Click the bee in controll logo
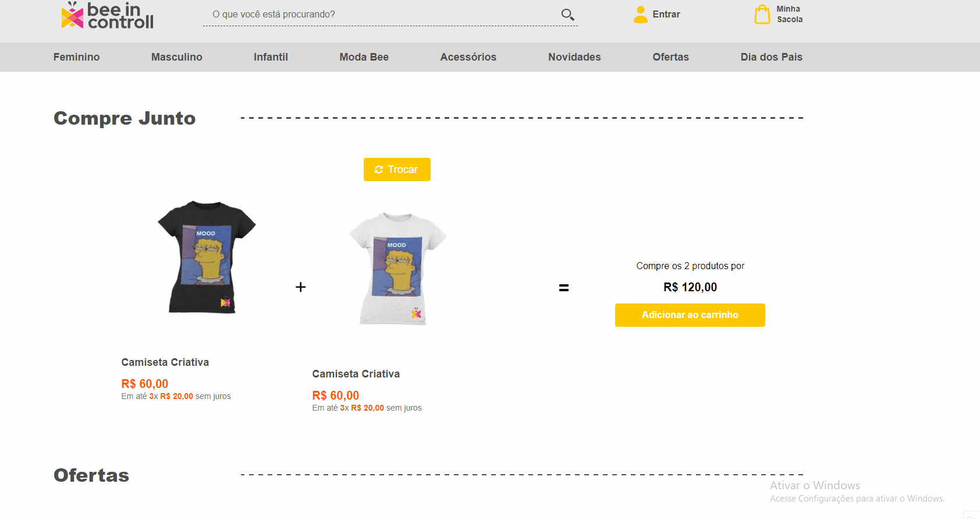This screenshot has width=980, height=519. point(107,15)
